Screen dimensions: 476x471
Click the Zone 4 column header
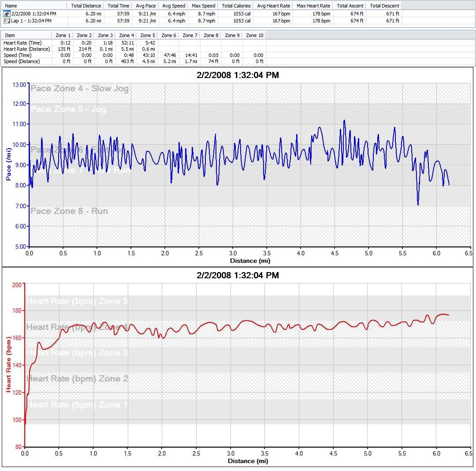(126, 35)
